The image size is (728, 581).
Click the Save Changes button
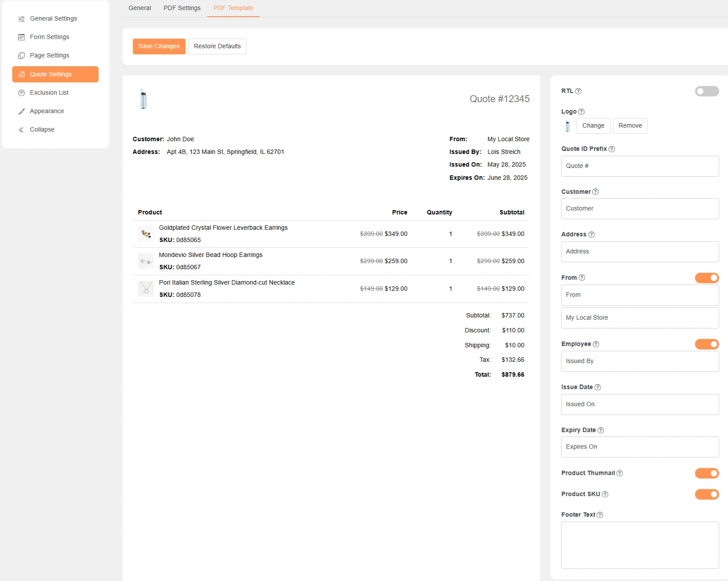pos(159,46)
